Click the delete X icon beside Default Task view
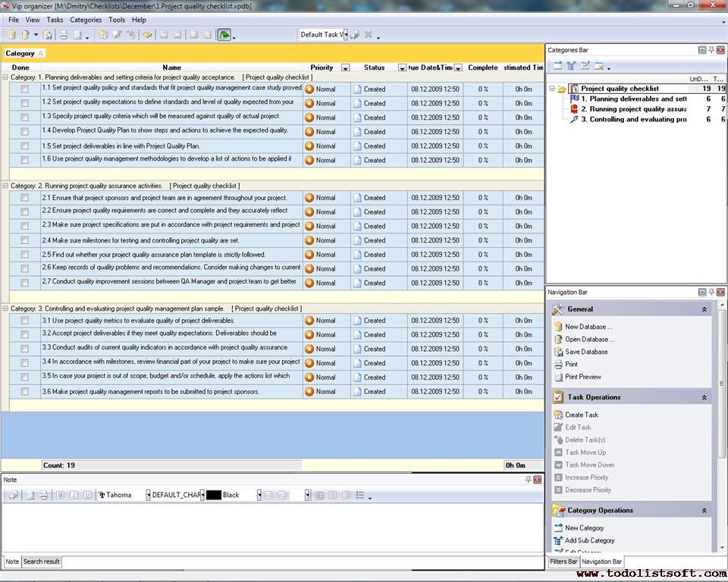728x582 pixels. tap(369, 35)
